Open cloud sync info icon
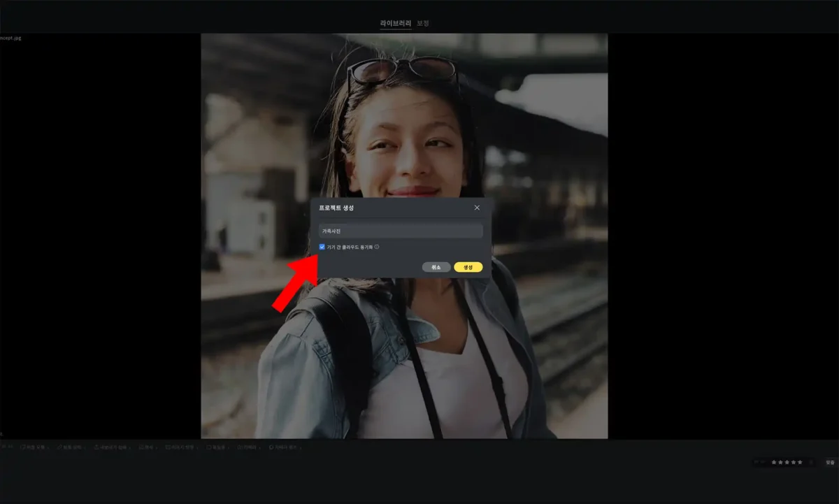839x504 pixels. 377,247
